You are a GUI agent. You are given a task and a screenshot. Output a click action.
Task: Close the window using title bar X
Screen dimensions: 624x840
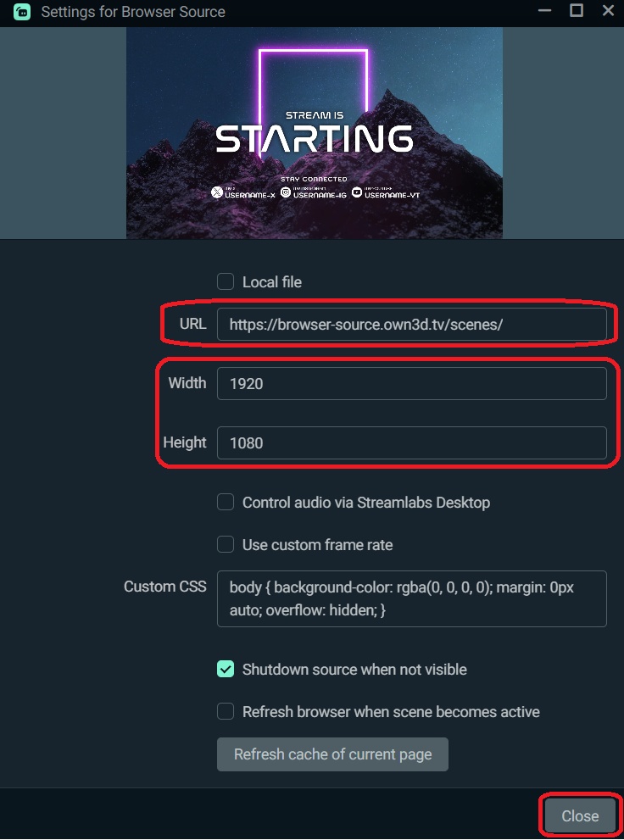(608, 11)
